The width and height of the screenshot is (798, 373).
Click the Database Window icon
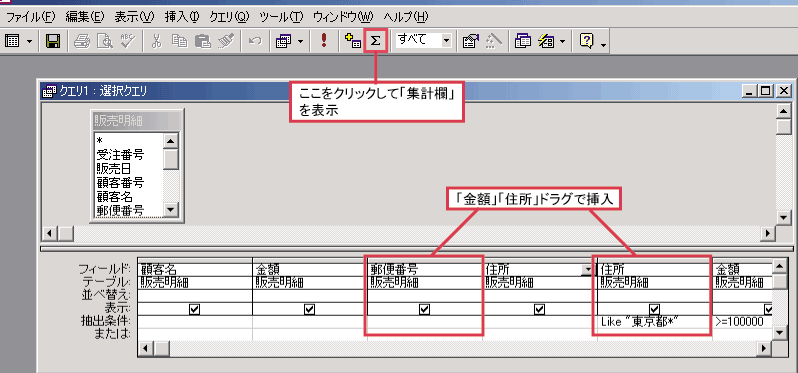point(523,41)
